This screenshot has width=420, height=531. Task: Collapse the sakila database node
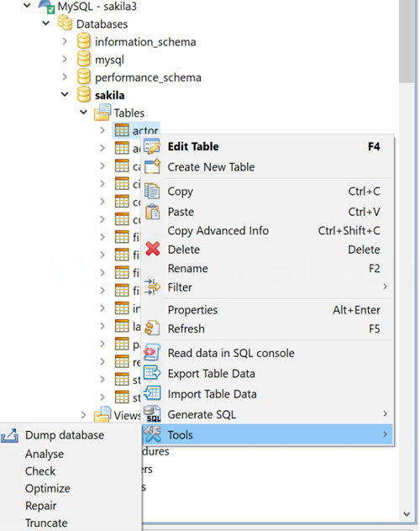[65, 94]
